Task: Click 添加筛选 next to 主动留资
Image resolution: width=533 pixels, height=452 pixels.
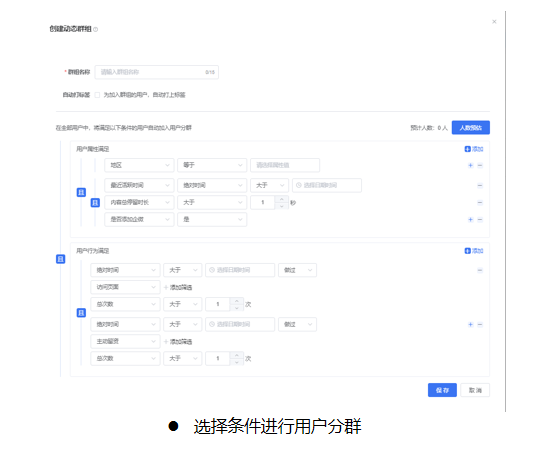Action: pos(178,342)
